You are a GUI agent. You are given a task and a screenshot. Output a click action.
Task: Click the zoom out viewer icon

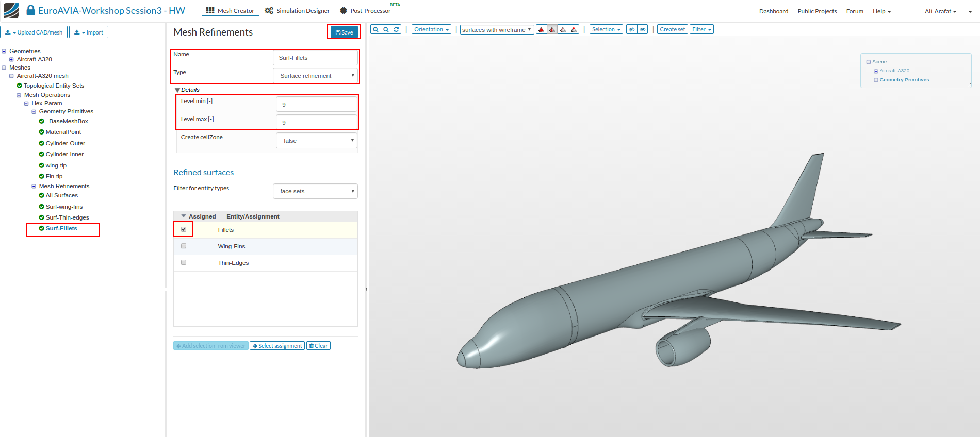point(386,29)
